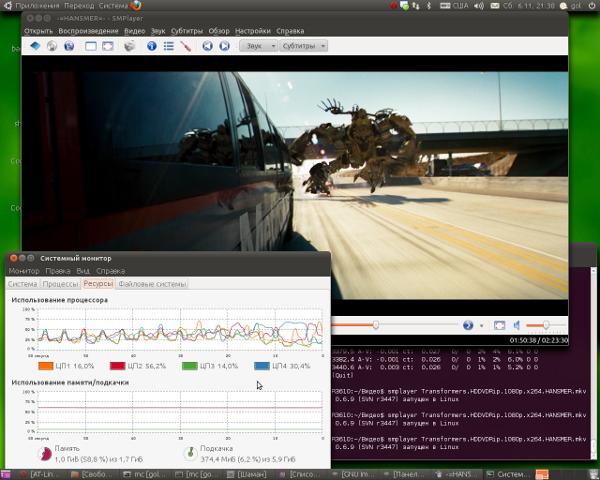This screenshot has height=480, width=600.
Task: Open the Переход menu in top panel
Action: pyautogui.click(x=79, y=6)
